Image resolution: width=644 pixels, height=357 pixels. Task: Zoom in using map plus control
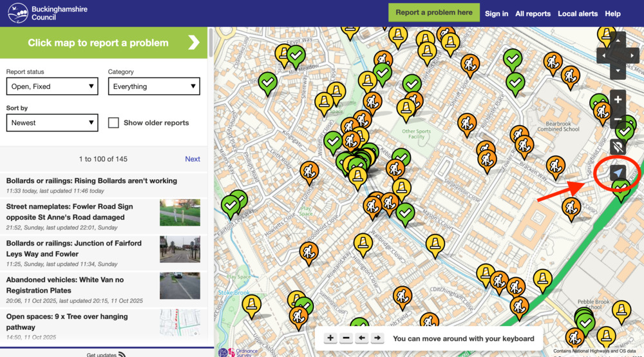coord(618,99)
